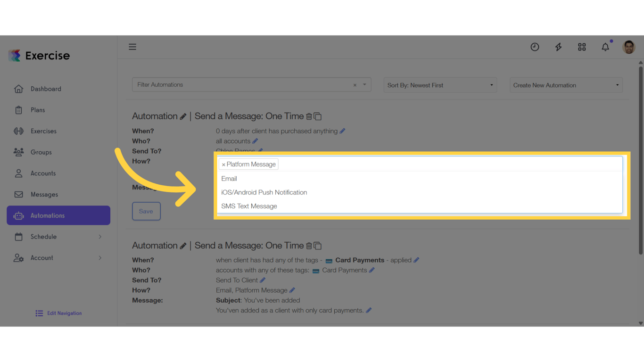
Task: Open the Messages section
Action: click(44, 194)
